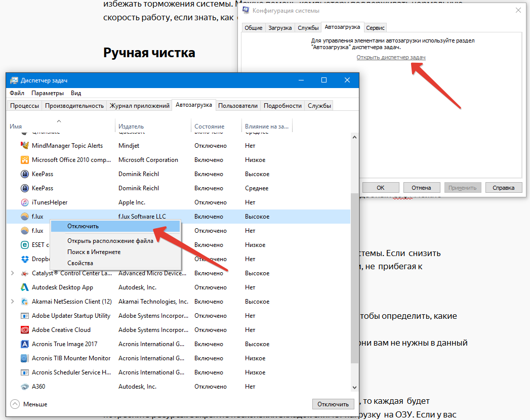Open the Параметры menu
The width and height of the screenshot is (530, 420).
tap(47, 93)
